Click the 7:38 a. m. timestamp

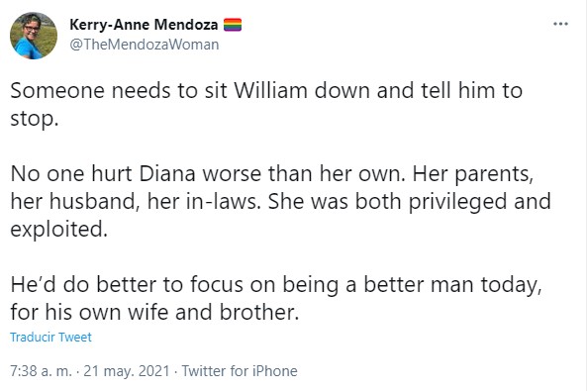(41, 371)
